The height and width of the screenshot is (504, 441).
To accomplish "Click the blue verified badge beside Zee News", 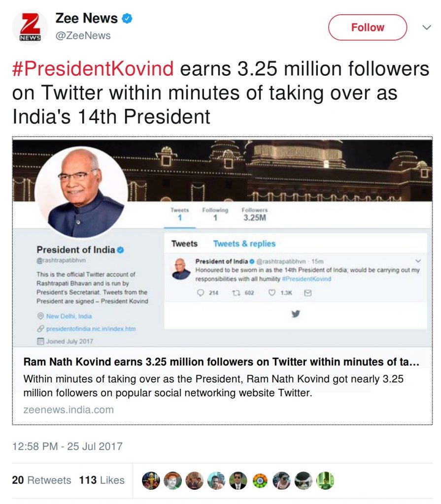I will [127, 18].
